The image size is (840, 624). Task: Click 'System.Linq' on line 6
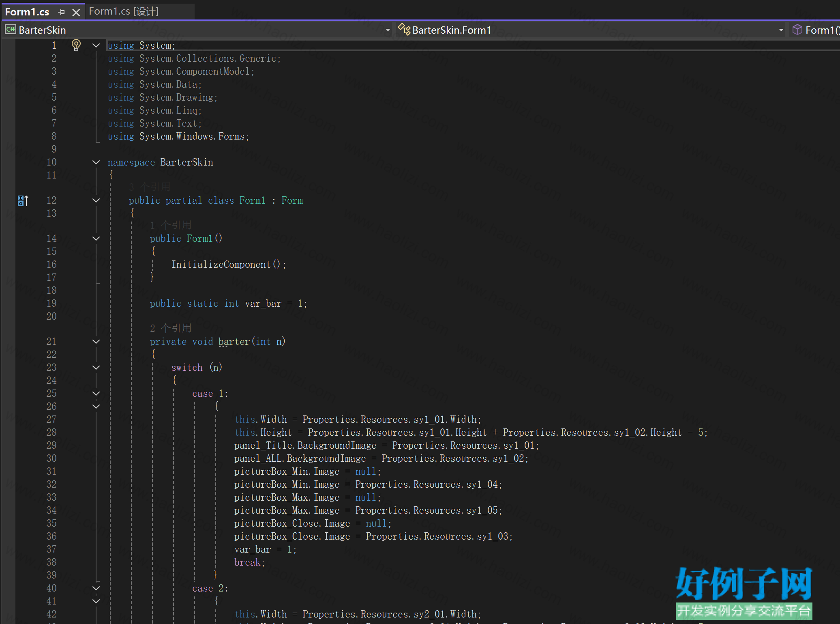click(168, 110)
